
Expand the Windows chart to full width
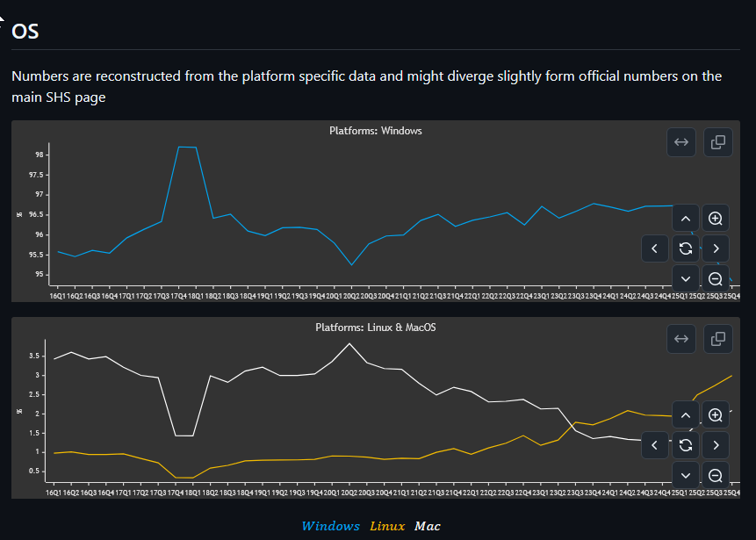tap(680, 142)
